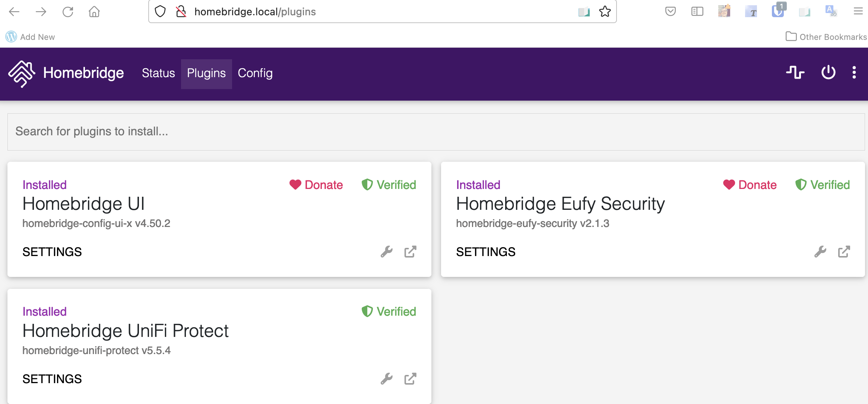Click Donate on Homebridge UI card
Viewport: 868px width, 404px height.
point(316,185)
